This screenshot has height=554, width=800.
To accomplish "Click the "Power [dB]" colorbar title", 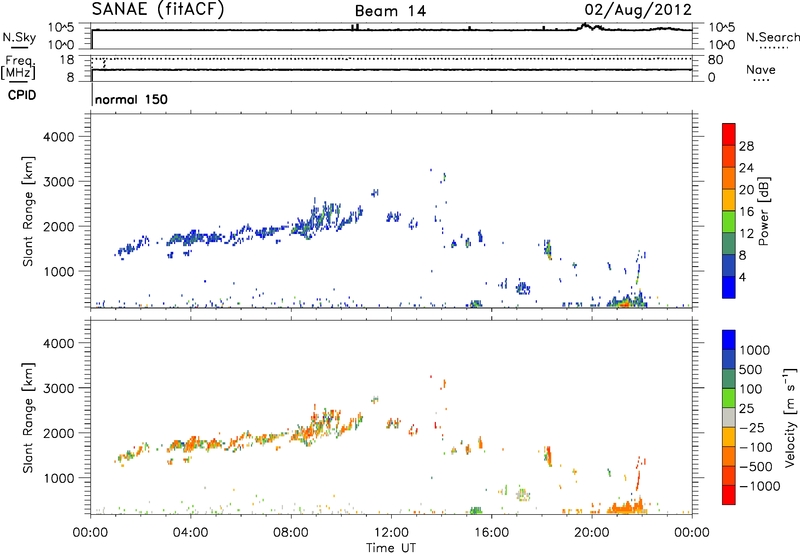I will (763, 211).
